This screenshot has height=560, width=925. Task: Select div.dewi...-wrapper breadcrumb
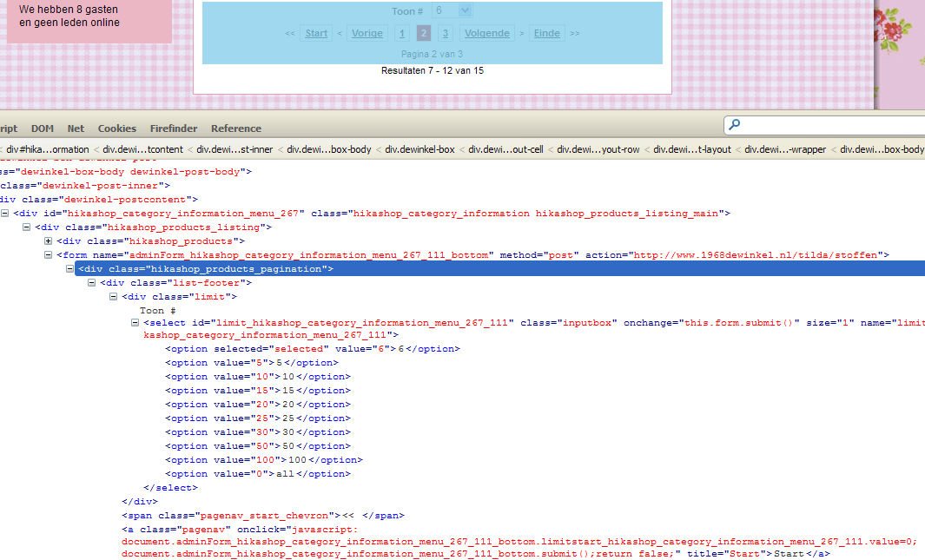click(785, 149)
